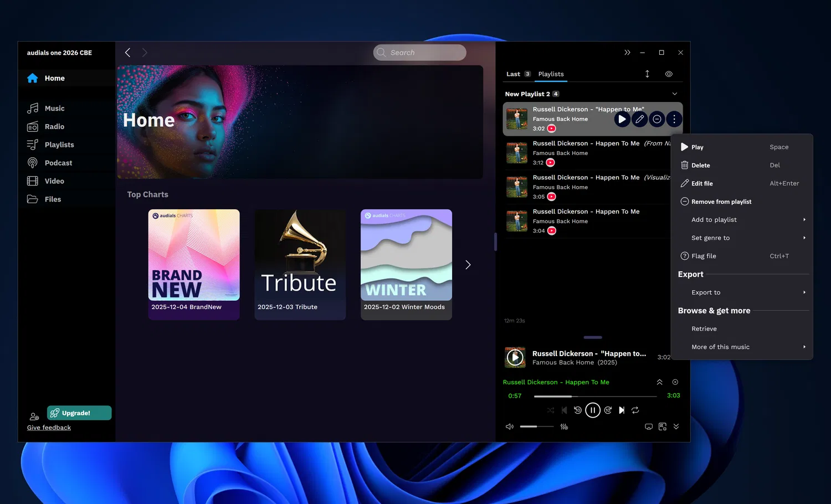Navigate back with the left arrow
The image size is (831, 504).
(128, 53)
